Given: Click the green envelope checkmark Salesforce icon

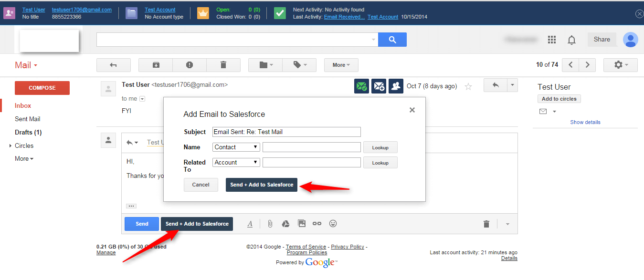Looking at the screenshot, I should (x=361, y=86).
